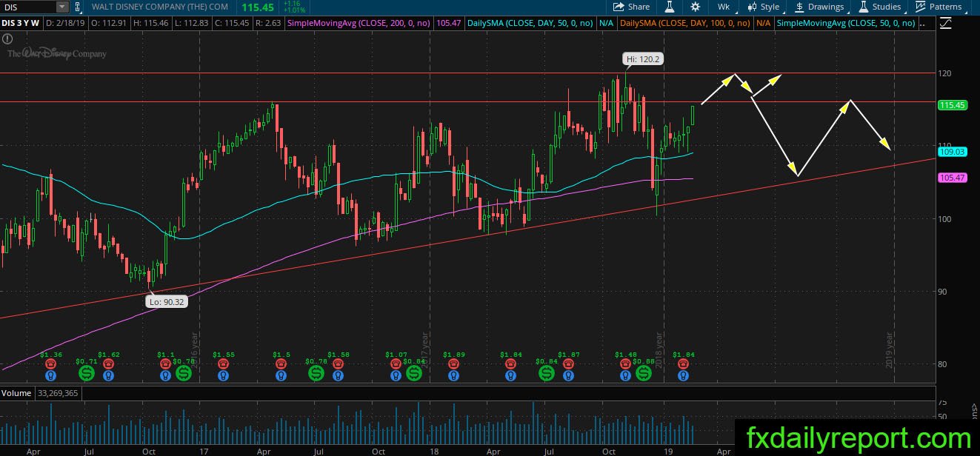Open the Studies menu
The height and width of the screenshot is (456, 980).
pyautogui.click(x=880, y=7)
